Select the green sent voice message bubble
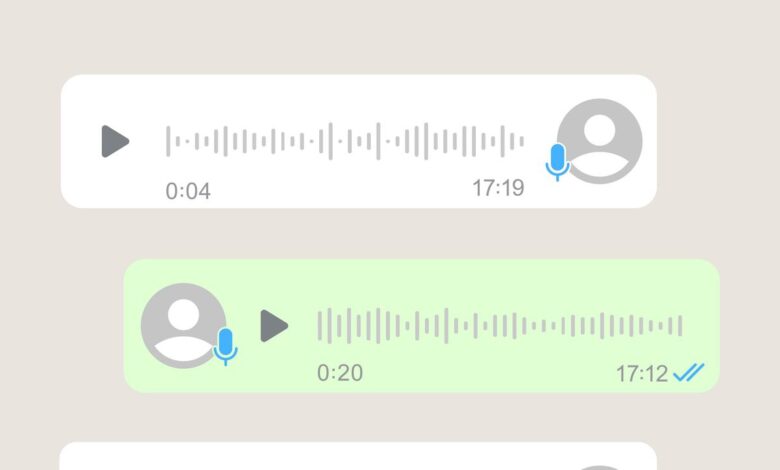The height and width of the screenshot is (470, 780). (x=421, y=326)
